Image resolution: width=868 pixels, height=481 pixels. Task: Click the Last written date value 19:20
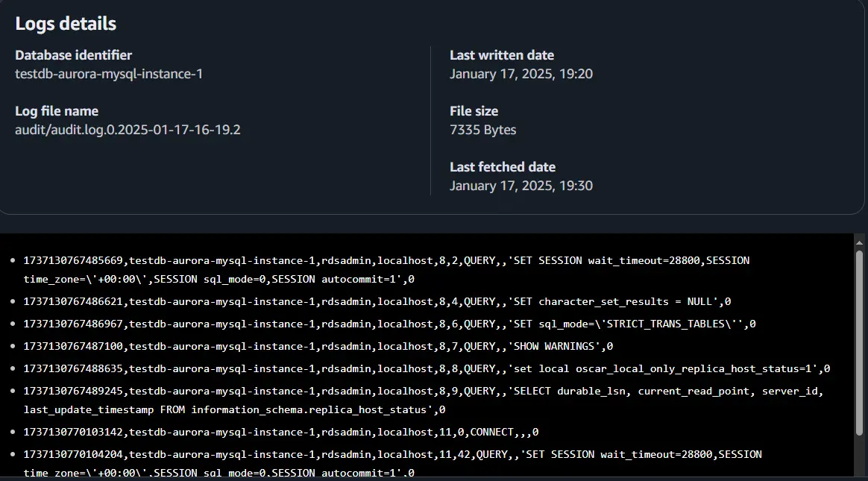coord(521,74)
